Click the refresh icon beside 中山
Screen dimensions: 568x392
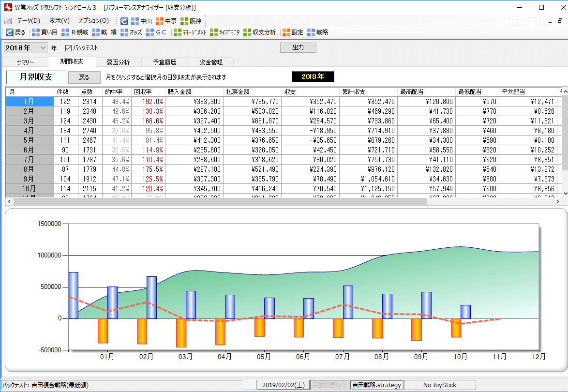[x=124, y=21]
